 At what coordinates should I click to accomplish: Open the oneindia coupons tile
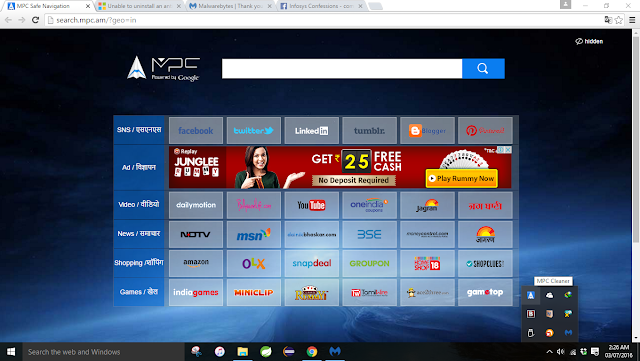369,205
